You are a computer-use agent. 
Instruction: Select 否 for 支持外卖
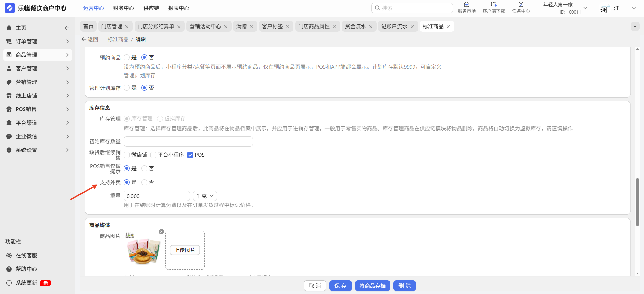pos(144,182)
